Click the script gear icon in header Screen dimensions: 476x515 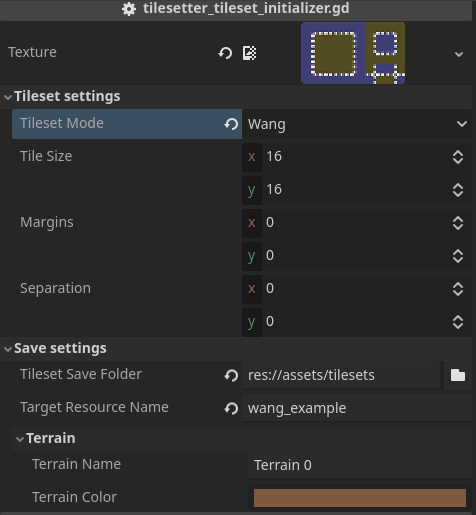(x=129, y=9)
